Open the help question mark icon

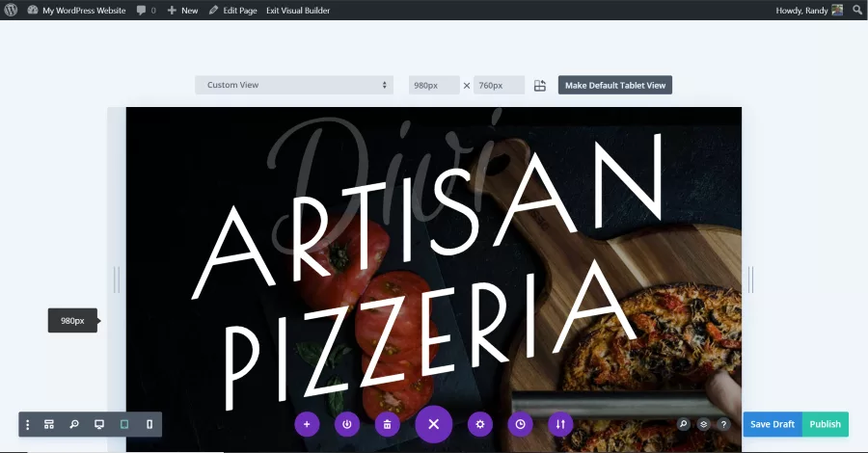click(723, 424)
